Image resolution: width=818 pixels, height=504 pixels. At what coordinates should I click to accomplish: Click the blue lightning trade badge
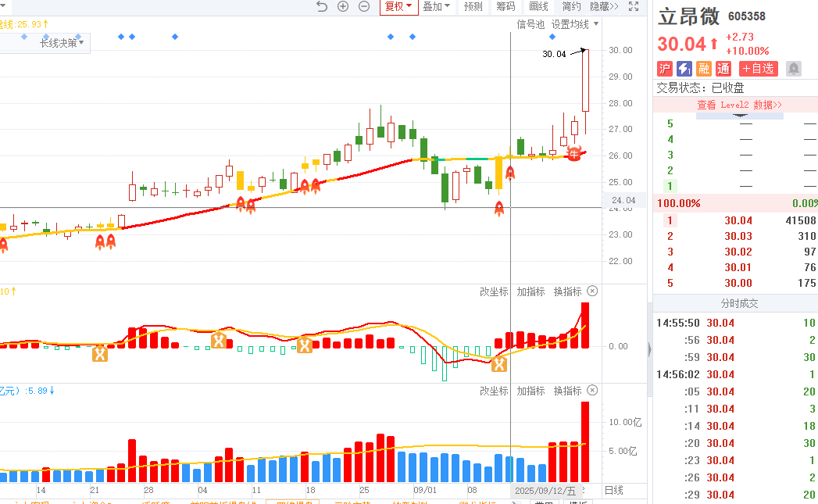[684, 68]
